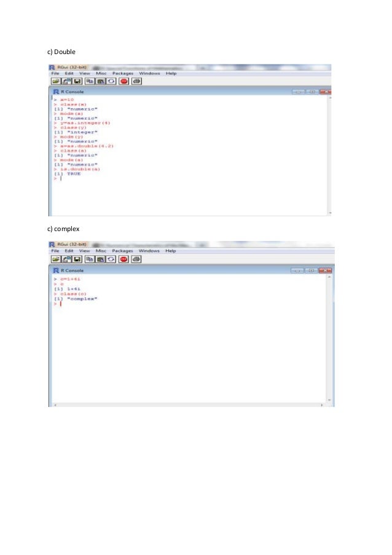Minimize R Console in Double window
Screen dimensions: 392x555
pos(298,92)
